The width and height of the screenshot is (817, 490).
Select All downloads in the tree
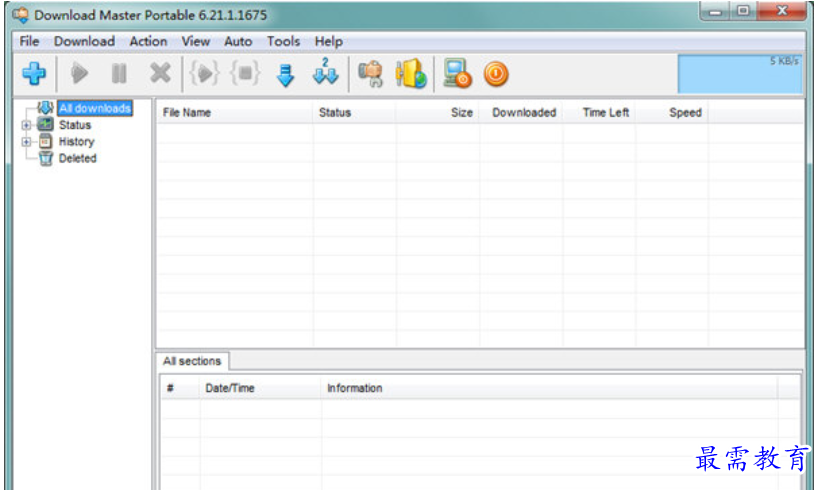pyautogui.click(x=94, y=108)
